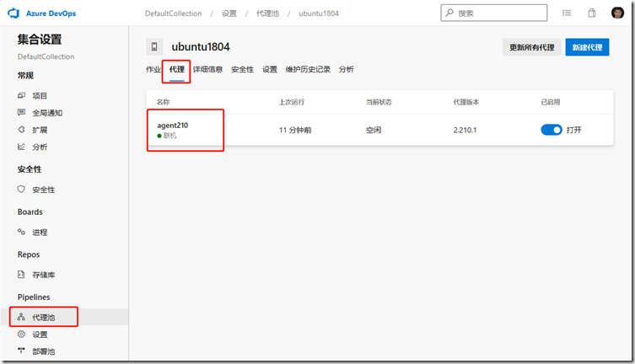
Task: Click the 扩展 extension icon in sidebar
Action: (x=21, y=130)
